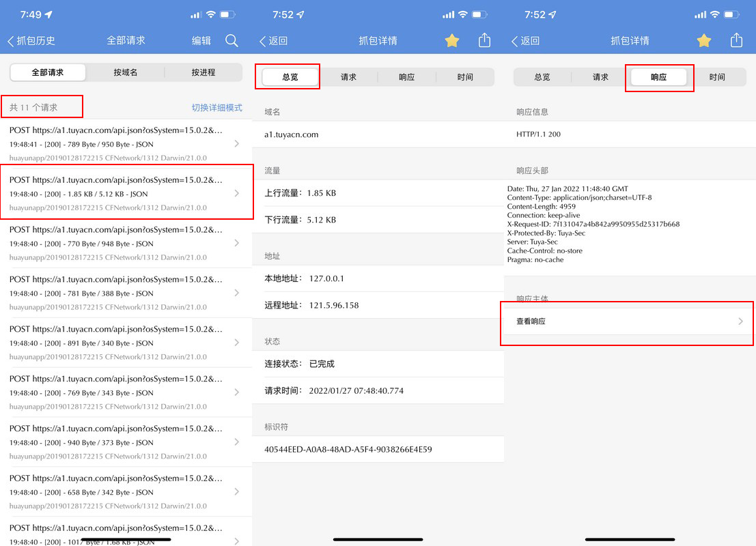The width and height of the screenshot is (756, 546).
Task: Select the 全部请求 filter segment
Action: [47, 72]
